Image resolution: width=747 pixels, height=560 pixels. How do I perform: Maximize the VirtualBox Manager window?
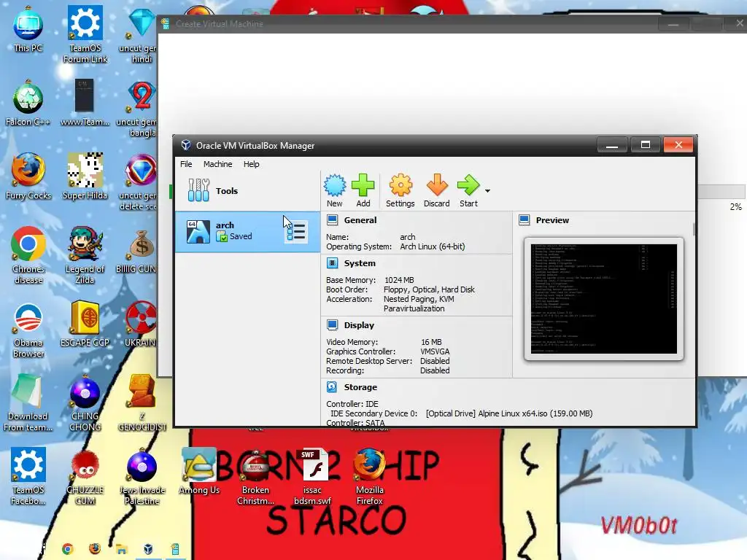(645, 145)
